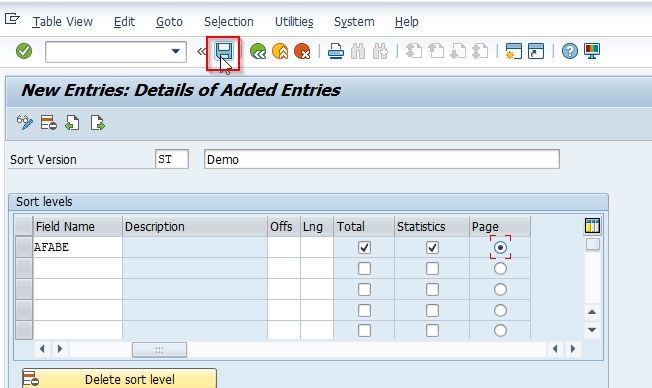Click the Statistics column header
This screenshot has width=652, height=388.
(432, 227)
